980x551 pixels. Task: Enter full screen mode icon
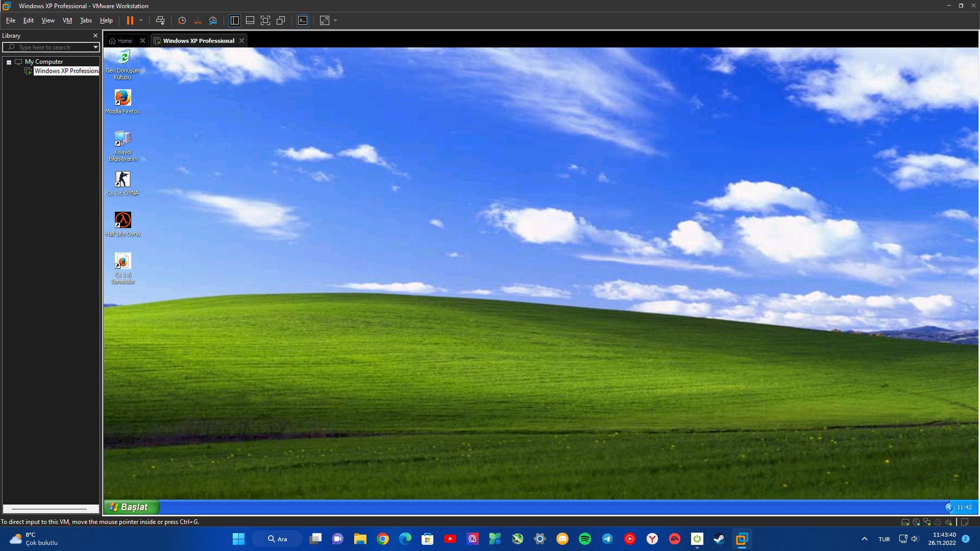pos(265,20)
